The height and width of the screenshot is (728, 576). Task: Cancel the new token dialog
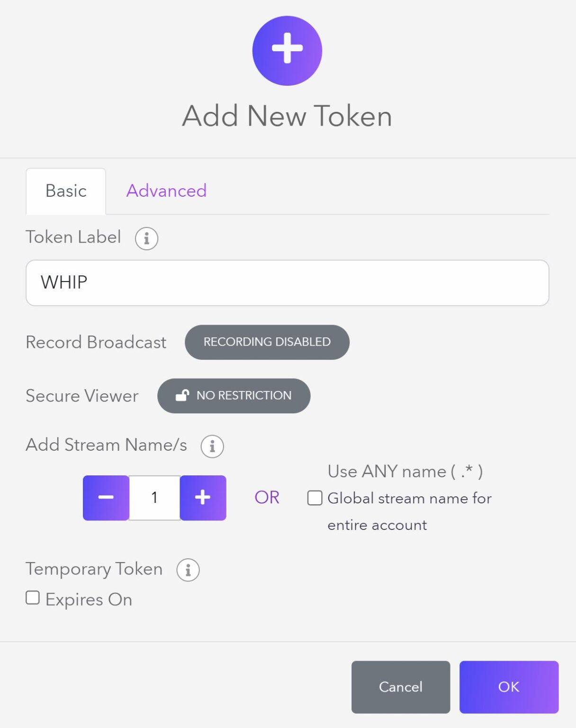pos(400,687)
